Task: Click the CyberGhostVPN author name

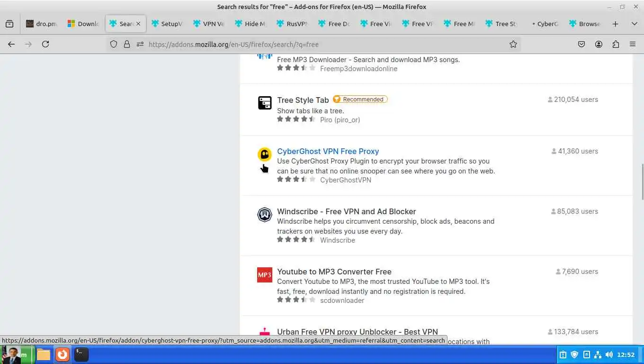Action: pyautogui.click(x=346, y=180)
